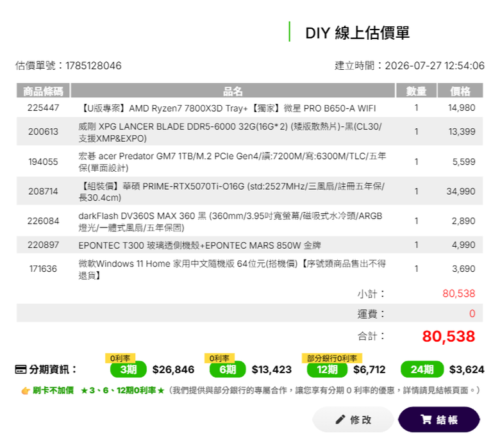This screenshot has height=448, width=500.
Task: Click the 價格 column header
Action: click(x=460, y=91)
